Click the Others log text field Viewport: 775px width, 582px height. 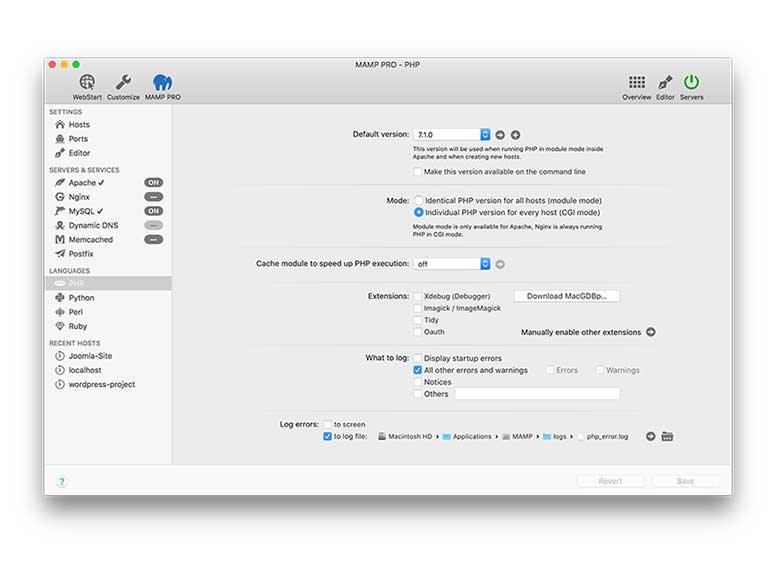(537, 394)
